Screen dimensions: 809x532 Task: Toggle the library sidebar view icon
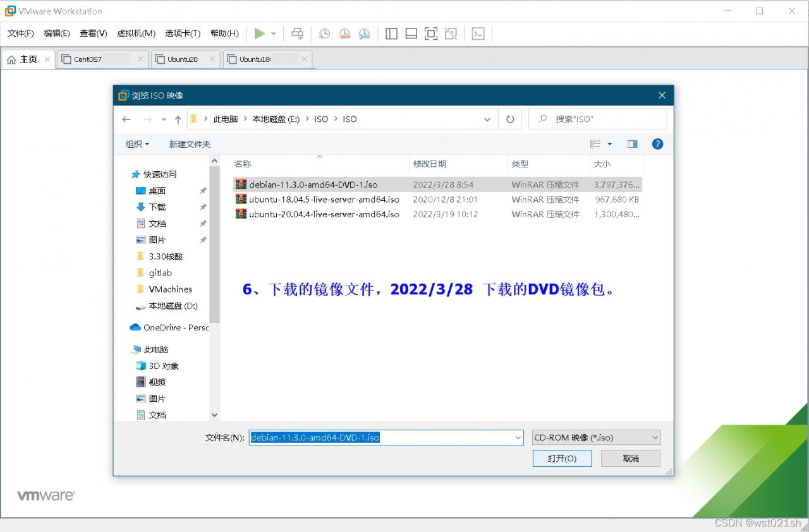tap(391, 33)
